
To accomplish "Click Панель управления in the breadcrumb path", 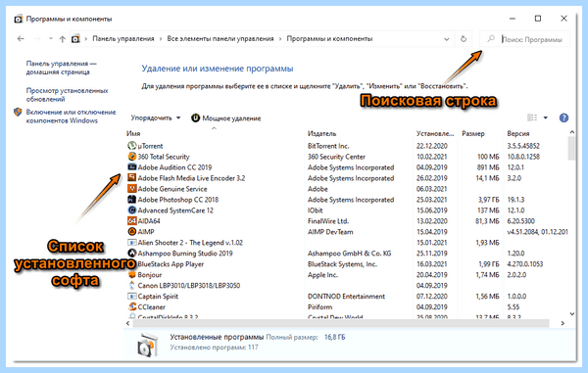I will coord(123,38).
